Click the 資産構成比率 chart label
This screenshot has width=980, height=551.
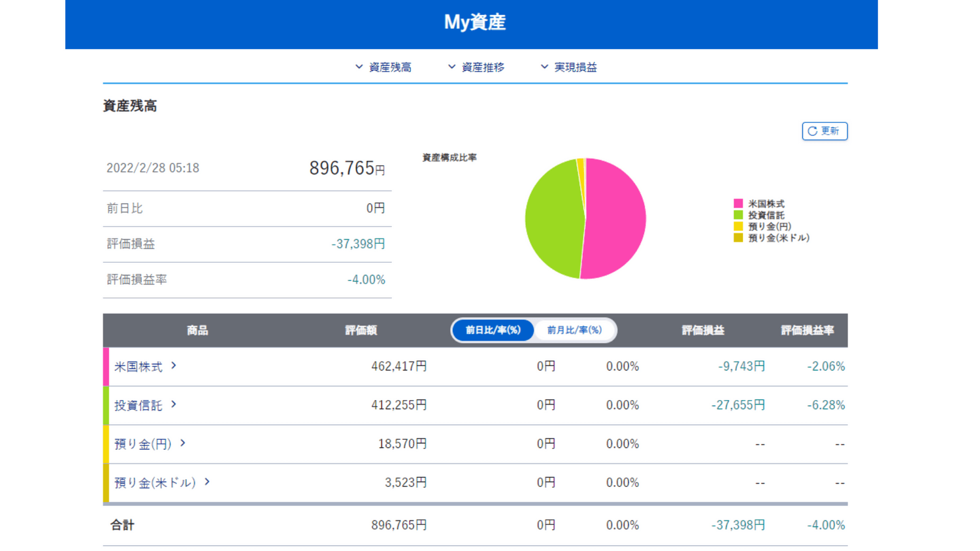[449, 158]
